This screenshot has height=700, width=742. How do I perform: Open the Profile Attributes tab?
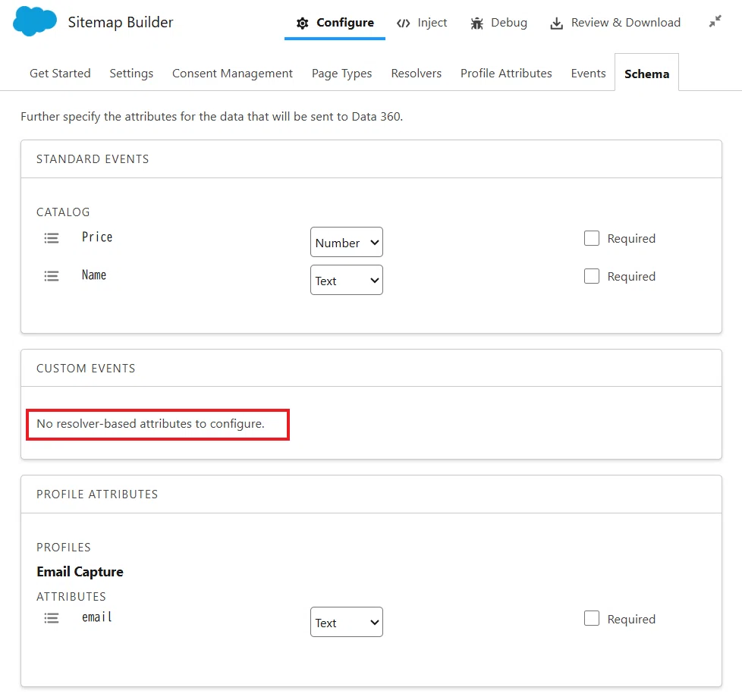506,74
